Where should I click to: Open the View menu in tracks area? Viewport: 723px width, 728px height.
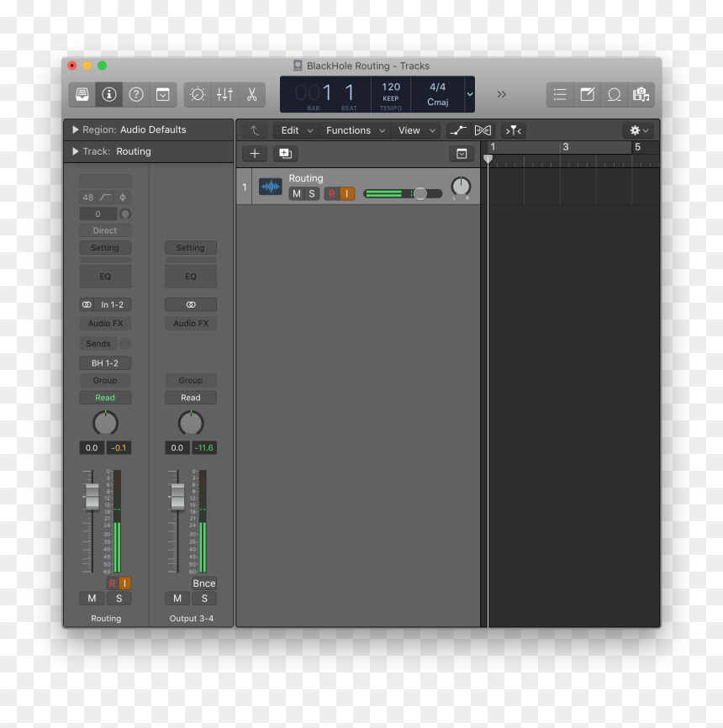click(416, 130)
